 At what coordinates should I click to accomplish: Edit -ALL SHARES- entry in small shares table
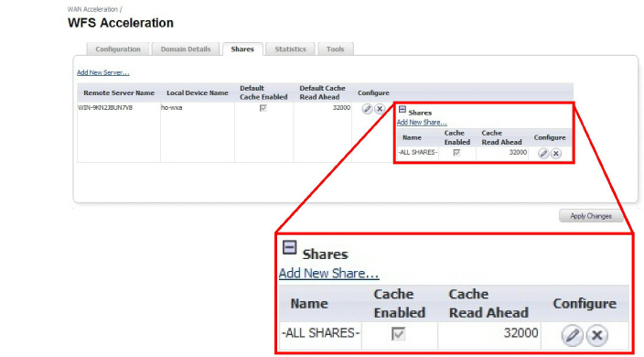[543, 153]
